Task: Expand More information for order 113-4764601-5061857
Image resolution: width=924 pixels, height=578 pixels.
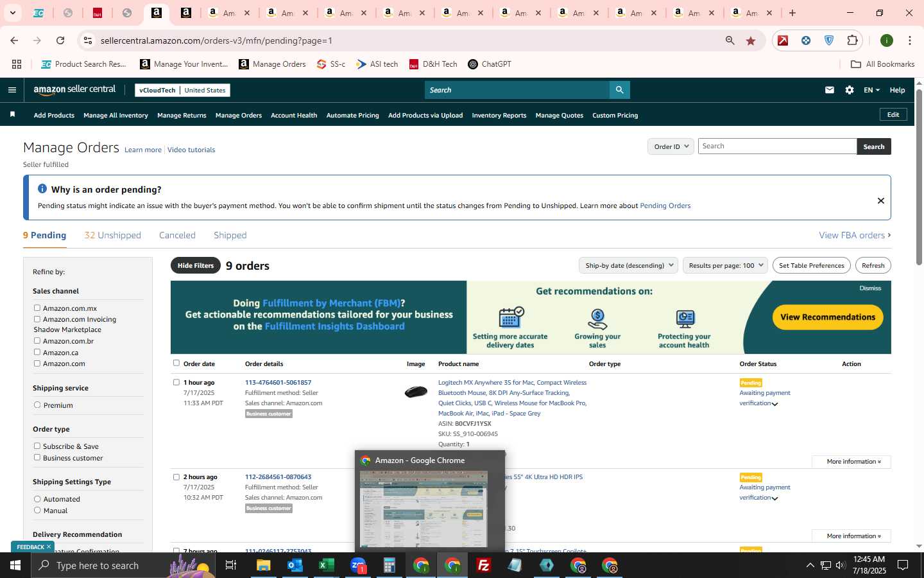Action: coord(851,462)
